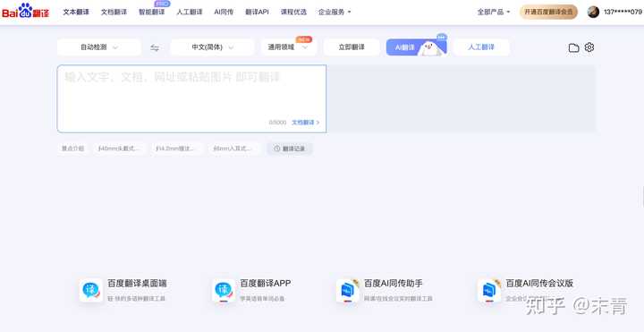This screenshot has height=332, width=644.
Task: Click the 百度AI同传会议版 icon
Action: tap(488, 290)
